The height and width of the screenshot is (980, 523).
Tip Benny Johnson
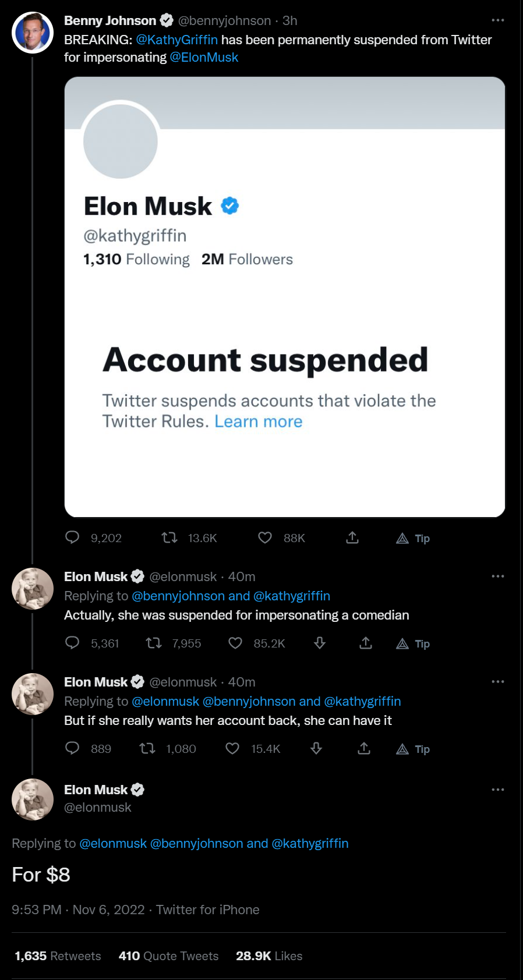click(x=413, y=538)
